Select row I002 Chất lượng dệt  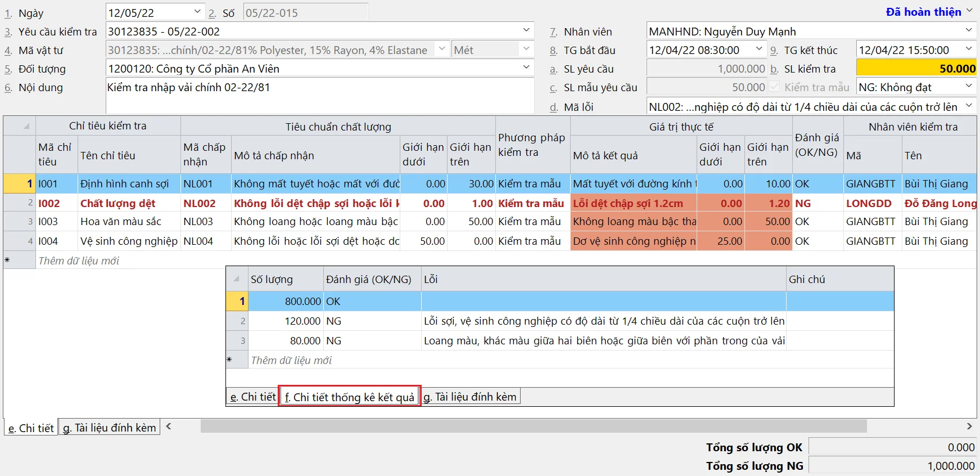118,203
